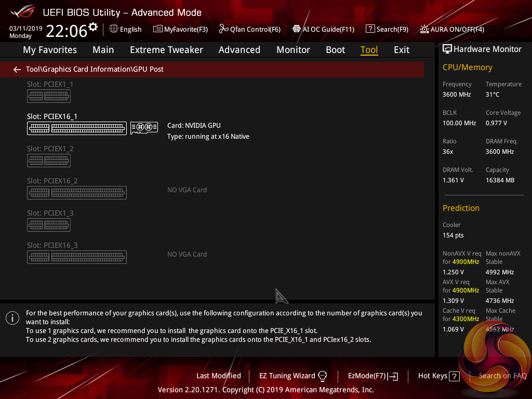Click the 1.309 V AVX requirement value

point(453,301)
